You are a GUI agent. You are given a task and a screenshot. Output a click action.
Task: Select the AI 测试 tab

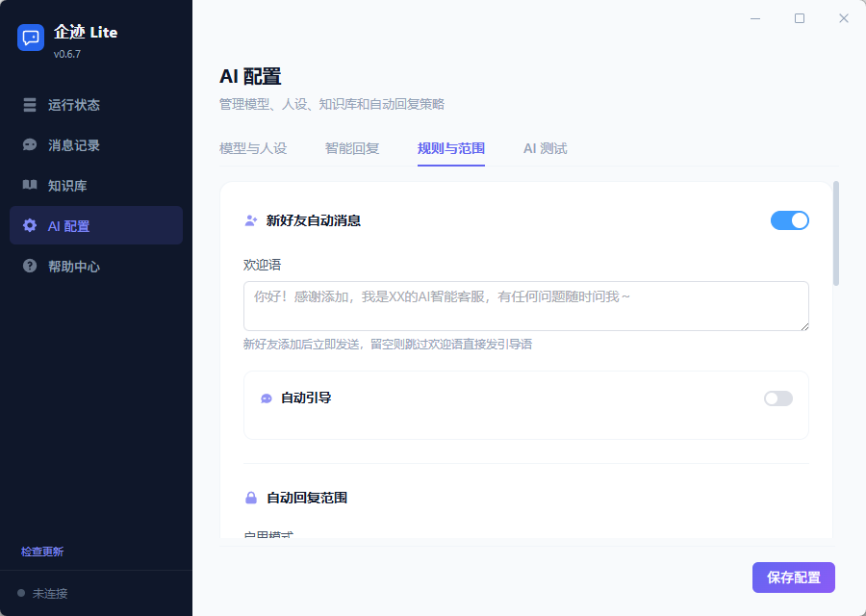545,149
